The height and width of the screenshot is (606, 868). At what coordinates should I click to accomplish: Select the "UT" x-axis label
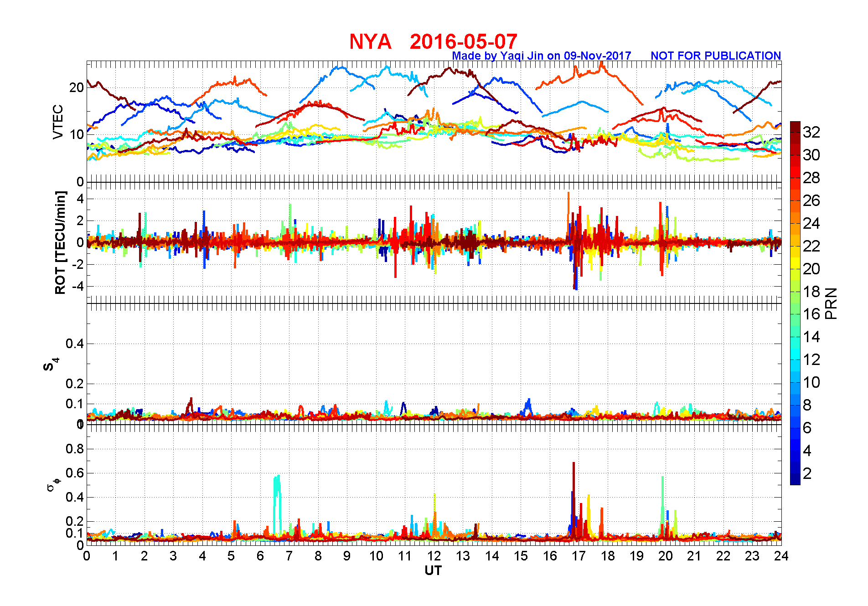[x=433, y=570]
